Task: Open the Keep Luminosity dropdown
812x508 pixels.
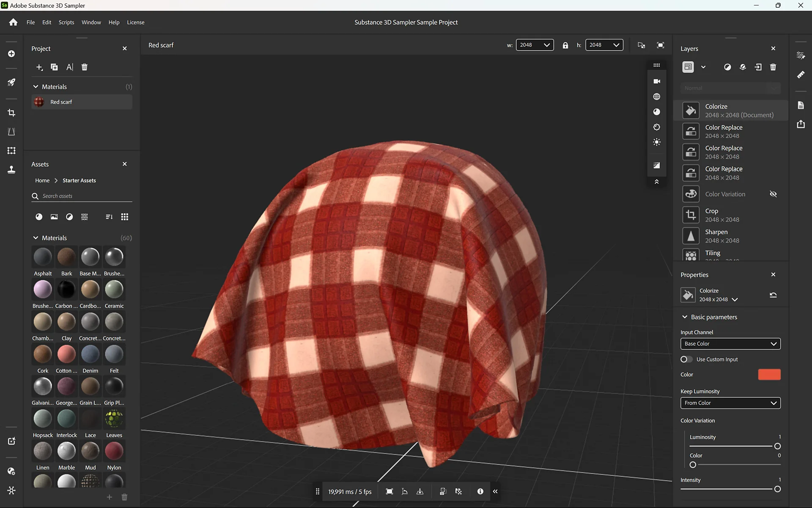Action: [x=730, y=403]
